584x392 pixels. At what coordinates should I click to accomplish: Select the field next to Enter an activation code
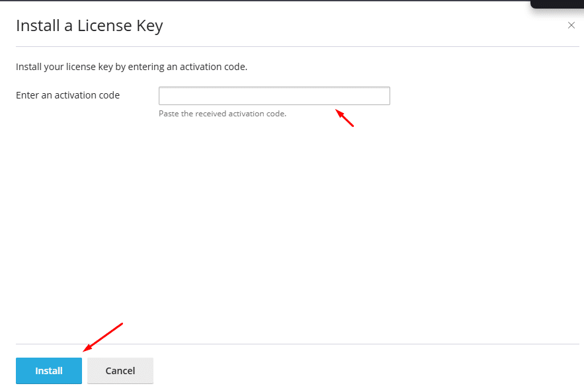[274, 95]
